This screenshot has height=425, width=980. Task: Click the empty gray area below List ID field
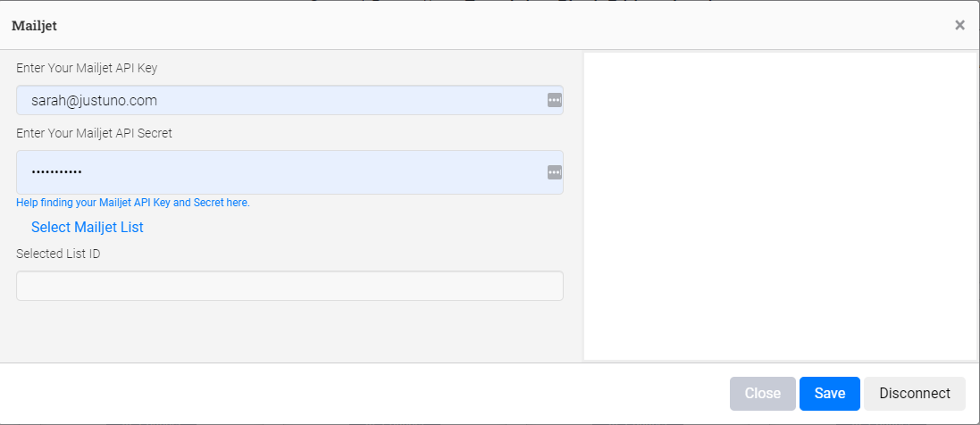pos(289,330)
